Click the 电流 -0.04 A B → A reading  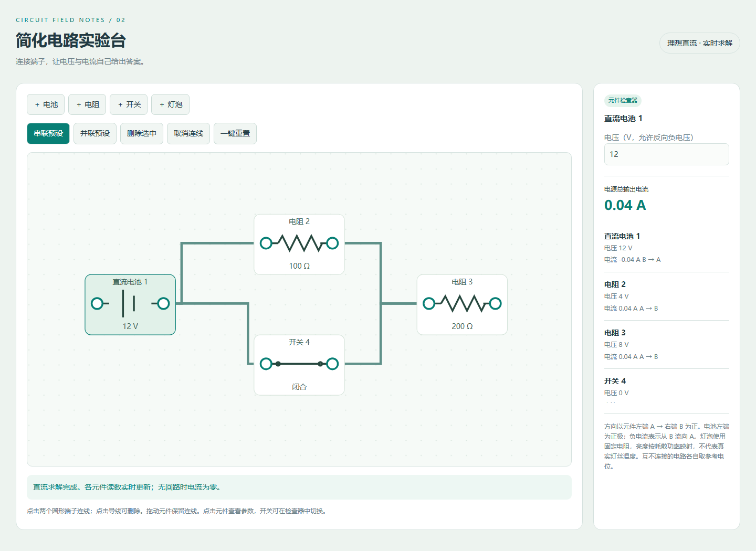[633, 260]
